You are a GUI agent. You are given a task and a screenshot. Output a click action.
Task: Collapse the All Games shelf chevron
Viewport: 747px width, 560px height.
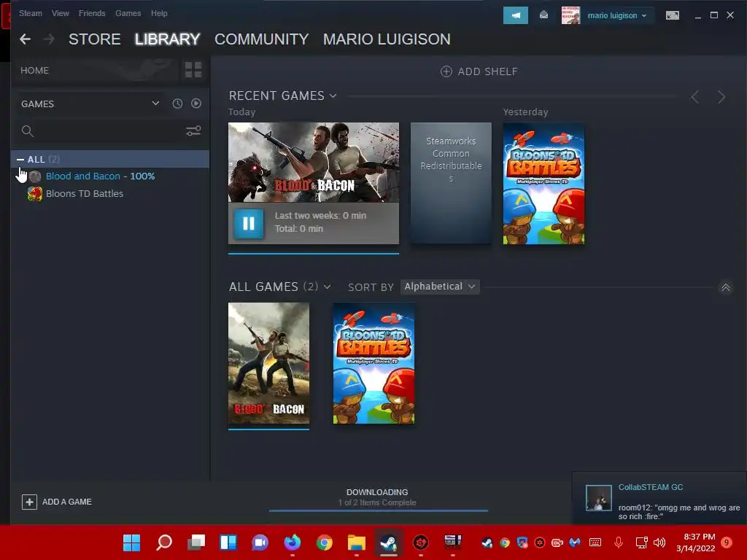(x=726, y=287)
